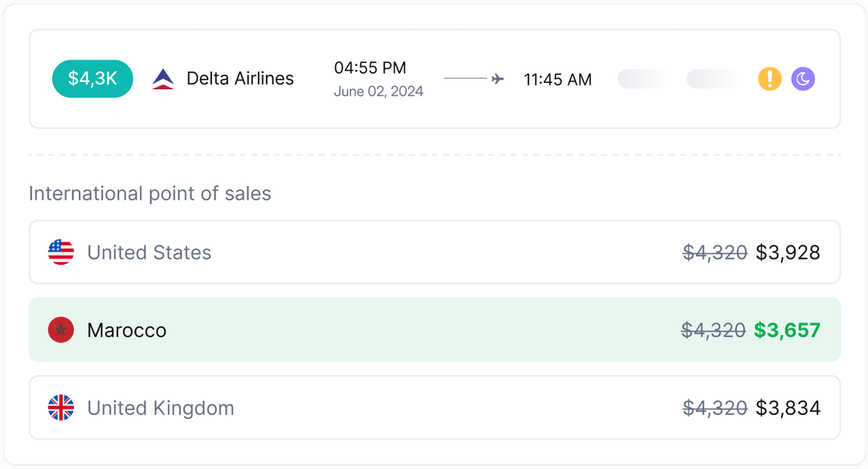This screenshot has width=868, height=469.
Task: Click the Marocco flag icon
Action: point(60,330)
